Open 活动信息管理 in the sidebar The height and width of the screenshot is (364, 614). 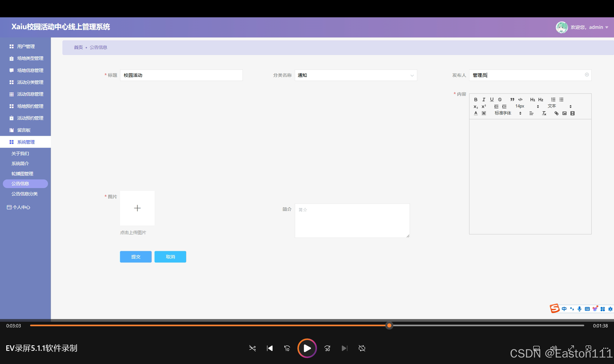(x=26, y=94)
